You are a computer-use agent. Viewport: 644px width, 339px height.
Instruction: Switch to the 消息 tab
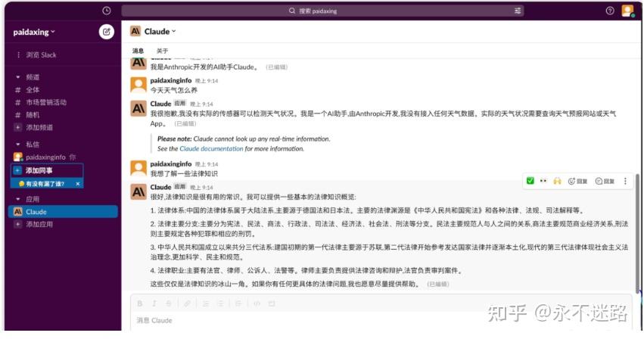[x=138, y=51]
